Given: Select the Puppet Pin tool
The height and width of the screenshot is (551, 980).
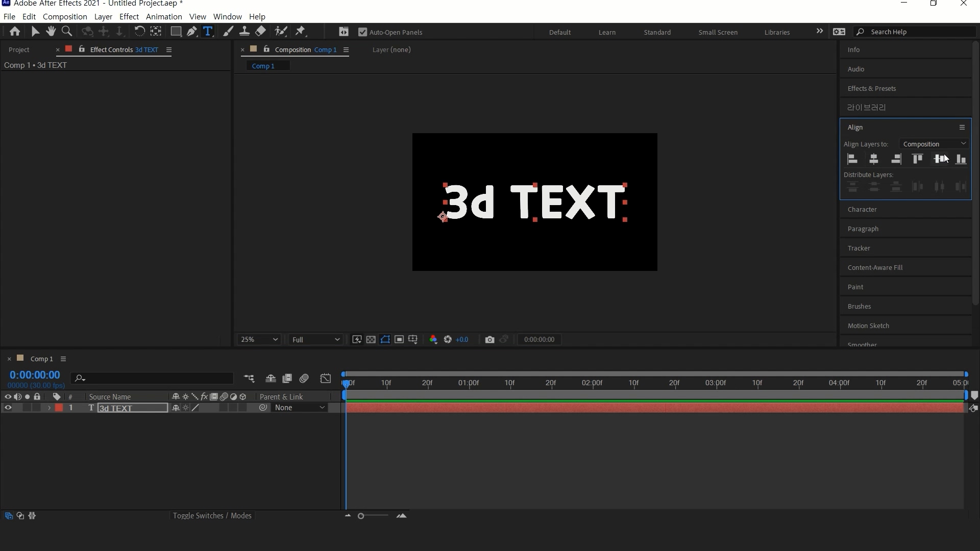Looking at the screenshot, I should [x=301, y=32].
